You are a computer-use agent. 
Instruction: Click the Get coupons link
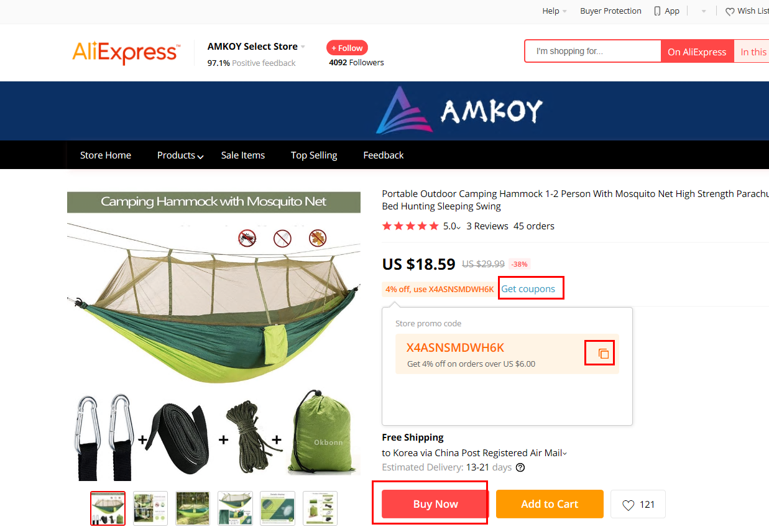point(528,289)
